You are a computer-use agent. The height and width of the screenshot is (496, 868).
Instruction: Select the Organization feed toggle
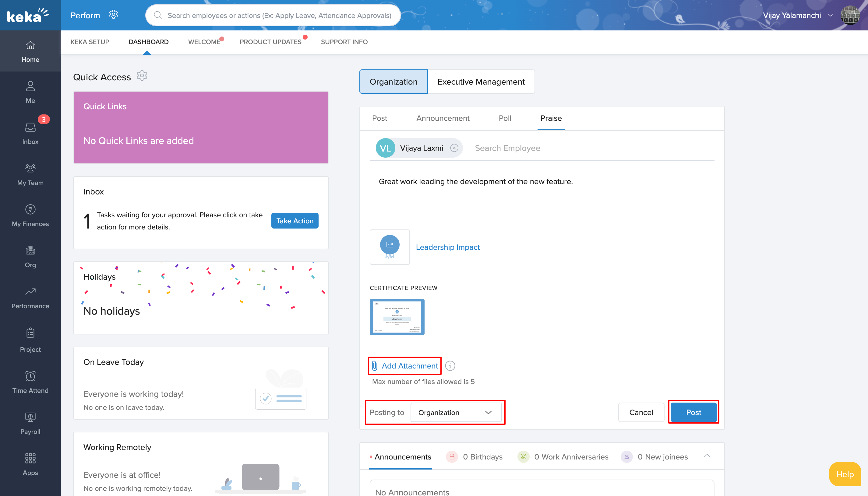[x=393, y=82]
